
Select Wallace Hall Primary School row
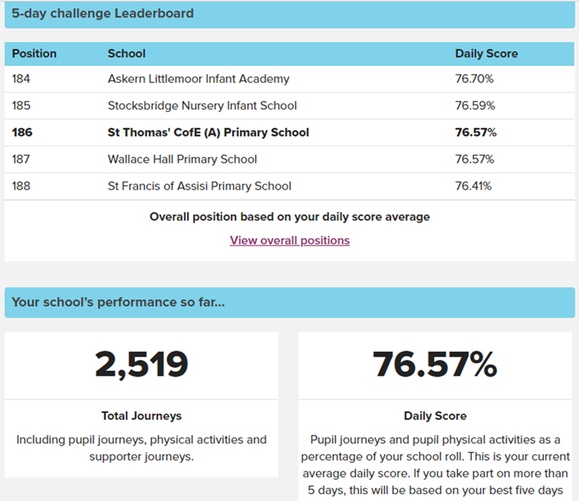click(x=290, y=159)
